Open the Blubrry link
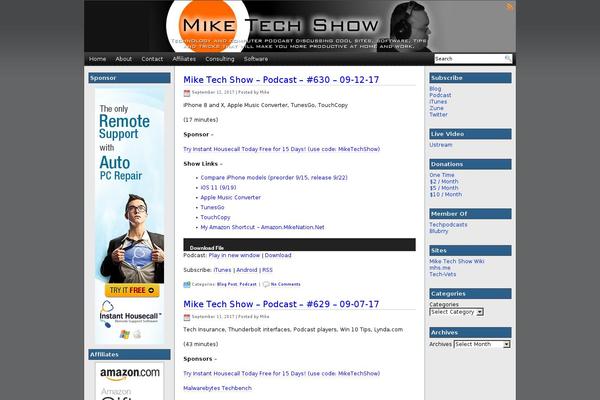Viewport: 600px width, 400px height. tap(439, 231)
